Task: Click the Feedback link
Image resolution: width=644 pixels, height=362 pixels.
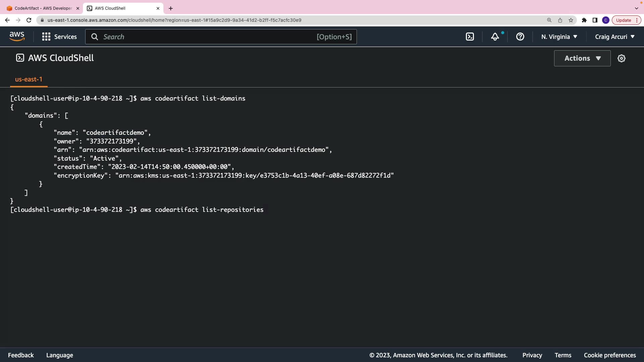Action: [x=21, y=355]
